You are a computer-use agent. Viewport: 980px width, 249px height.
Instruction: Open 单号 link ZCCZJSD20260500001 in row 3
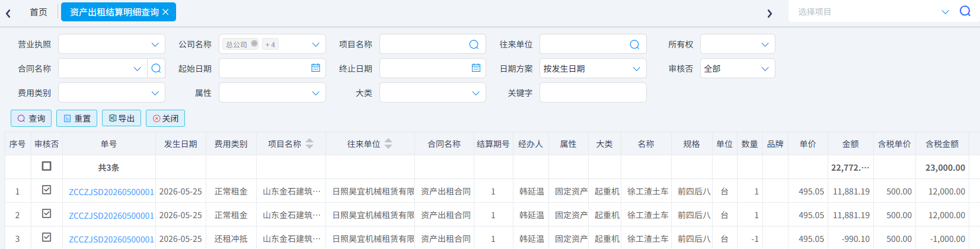(111, 240)
